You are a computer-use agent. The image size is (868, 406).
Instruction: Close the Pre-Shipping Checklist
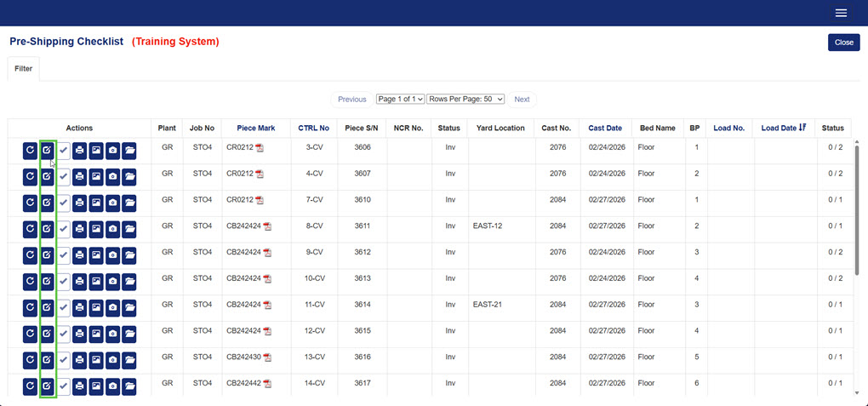[x=843, y=43]
